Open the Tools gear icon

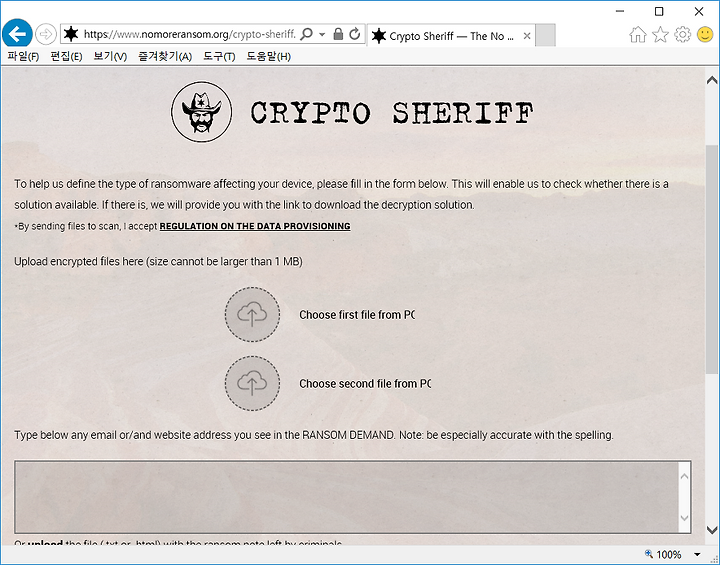683,34
